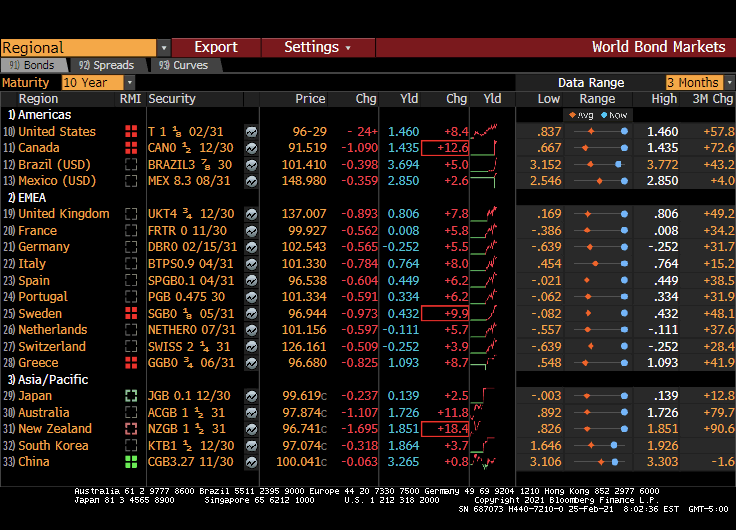
Task: Open chart icon for Italy row
Action: tap(252, 264)
